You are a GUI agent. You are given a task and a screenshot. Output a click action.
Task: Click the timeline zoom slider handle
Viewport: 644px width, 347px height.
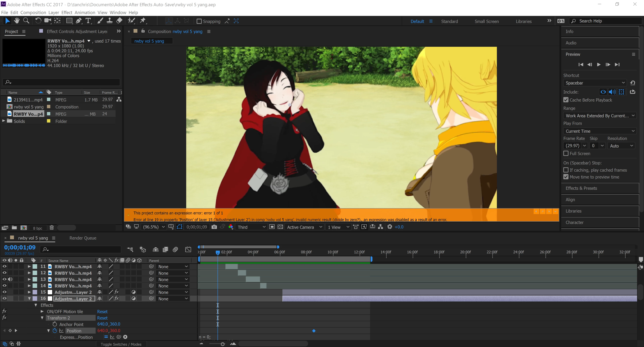[222, 344]
